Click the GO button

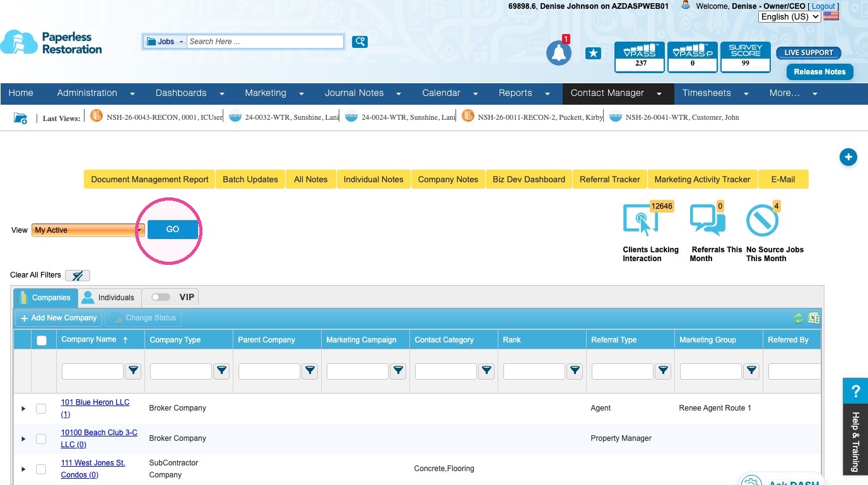(x=173, y=230)
